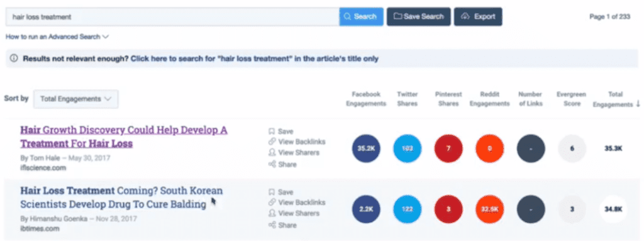Export the search results
644x241 pixels.
478,17
